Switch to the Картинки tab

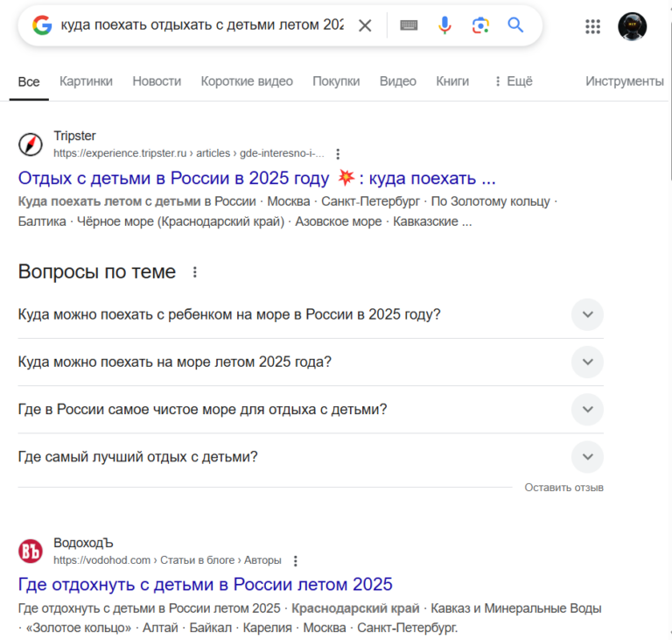point(86,81)
